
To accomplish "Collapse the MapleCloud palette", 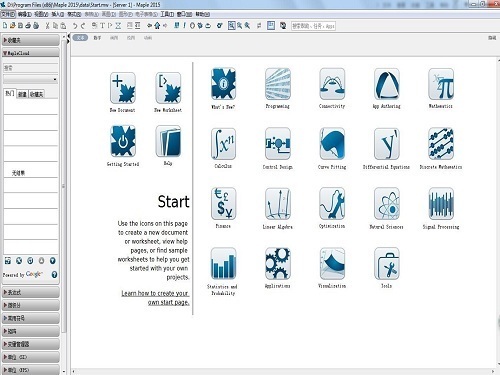I will 31,53.
